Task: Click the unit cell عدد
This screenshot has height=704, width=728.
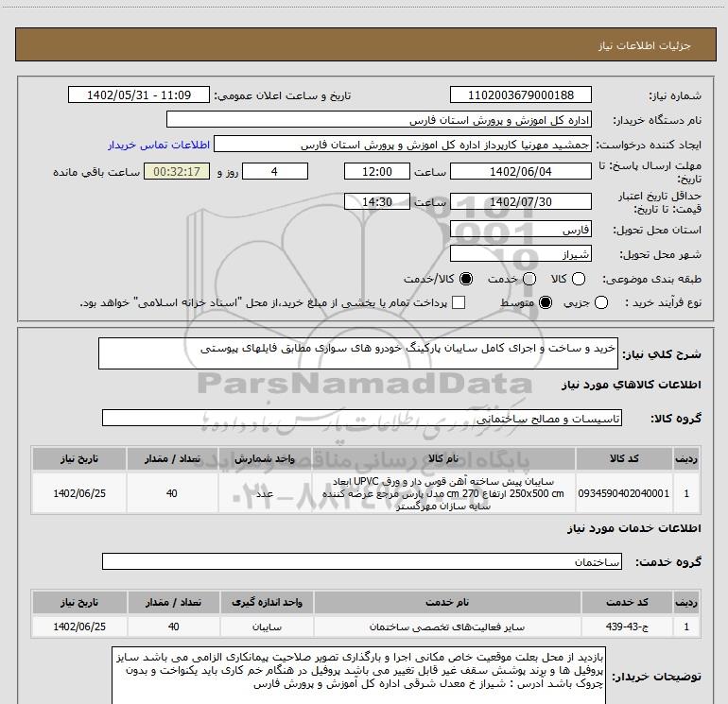Action: (x=265, y=493)
